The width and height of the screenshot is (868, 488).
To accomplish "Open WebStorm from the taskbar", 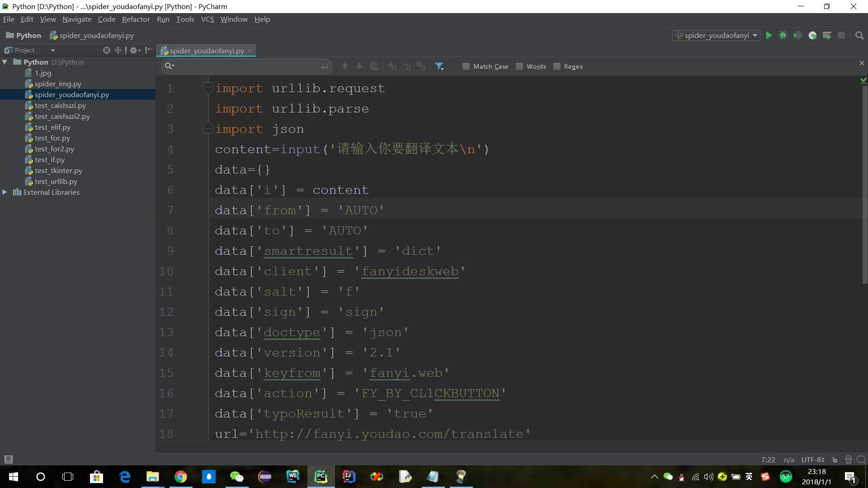I will [x=293, y=476].
